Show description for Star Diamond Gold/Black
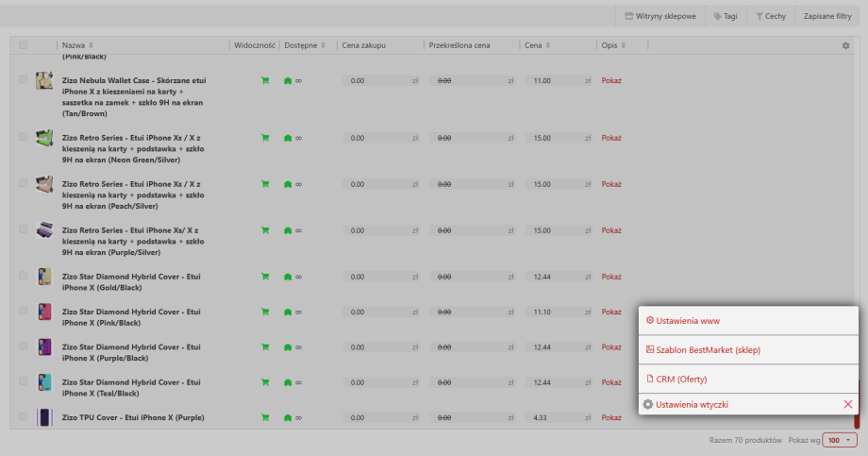The height and width of the screenshot is (456, 868). tap(611, 277)
